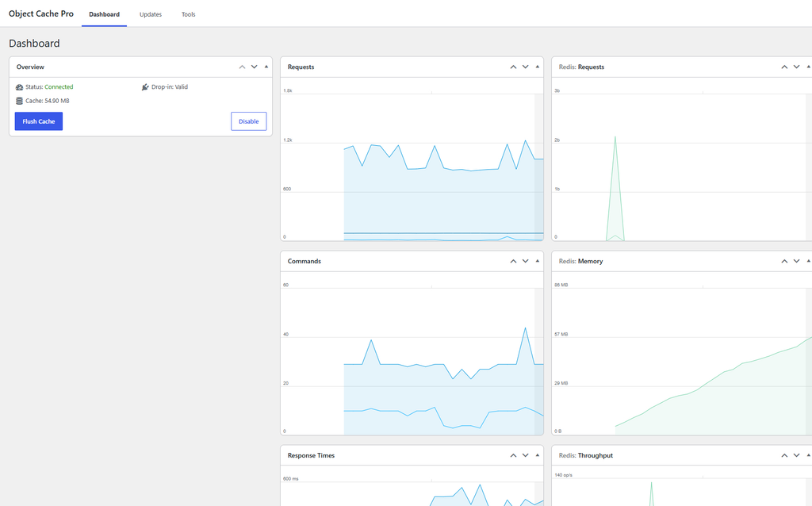Image resolution: width=812 pixels, height=506 pixels.
Task: Move the Requests widget down
Action: pyautogui.click(x=525, y=67)
